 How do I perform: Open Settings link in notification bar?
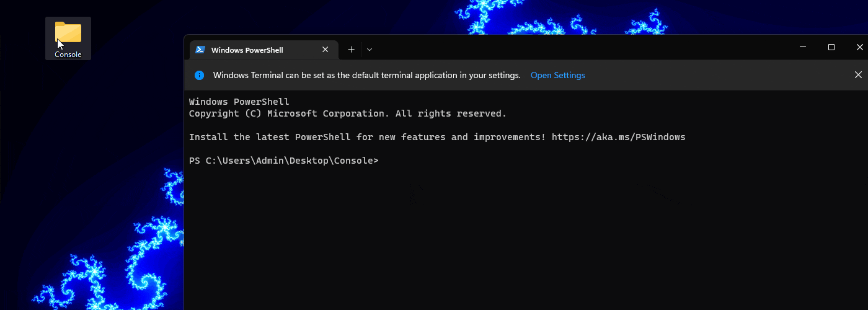557,75
